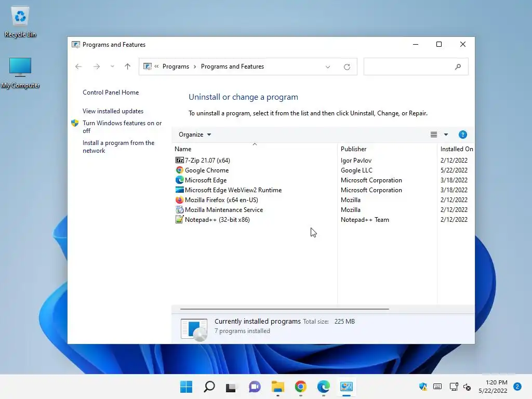Click the search magnifier in search box

(x=458, y=67)
